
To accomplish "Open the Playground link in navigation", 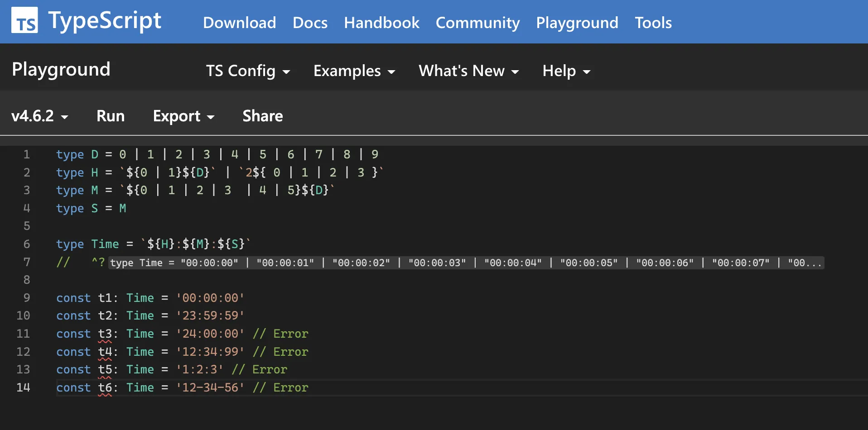I will (x=577, y=23).
